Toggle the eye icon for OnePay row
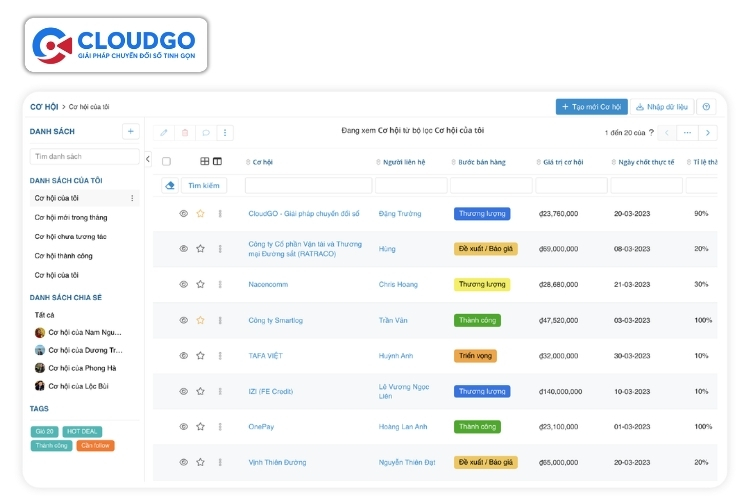750x500 pixels. coord(184,426)
